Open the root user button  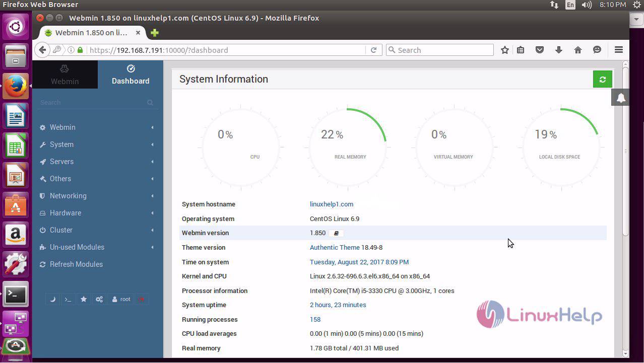coord(121,299)
